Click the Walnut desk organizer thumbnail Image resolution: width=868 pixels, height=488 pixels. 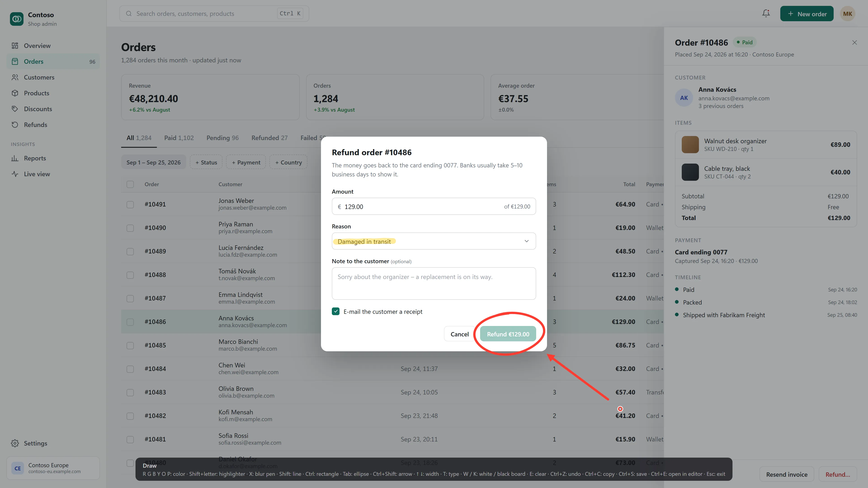[x=690, y=145]
